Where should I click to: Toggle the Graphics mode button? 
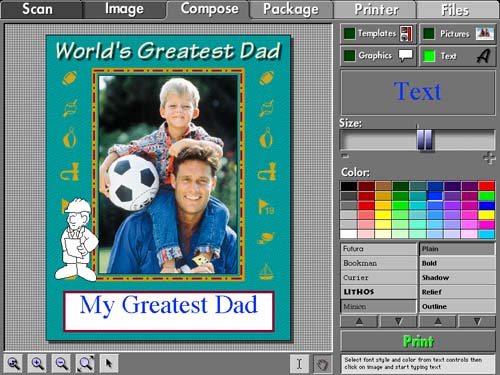pos(378,56)
